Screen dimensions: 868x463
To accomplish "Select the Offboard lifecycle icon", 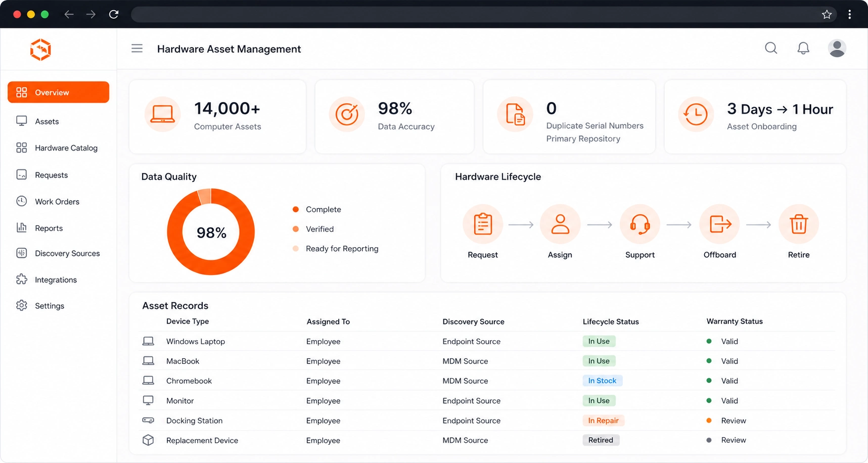I will tap(720, 224).
